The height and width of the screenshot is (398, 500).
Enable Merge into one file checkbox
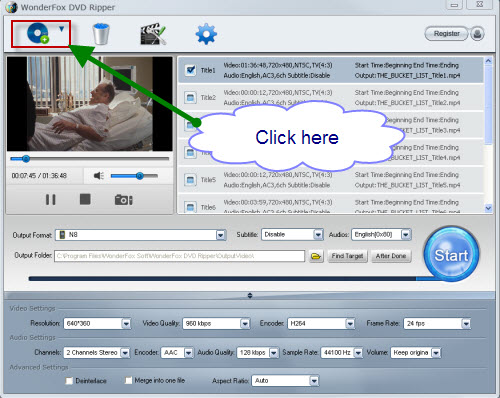128,380
